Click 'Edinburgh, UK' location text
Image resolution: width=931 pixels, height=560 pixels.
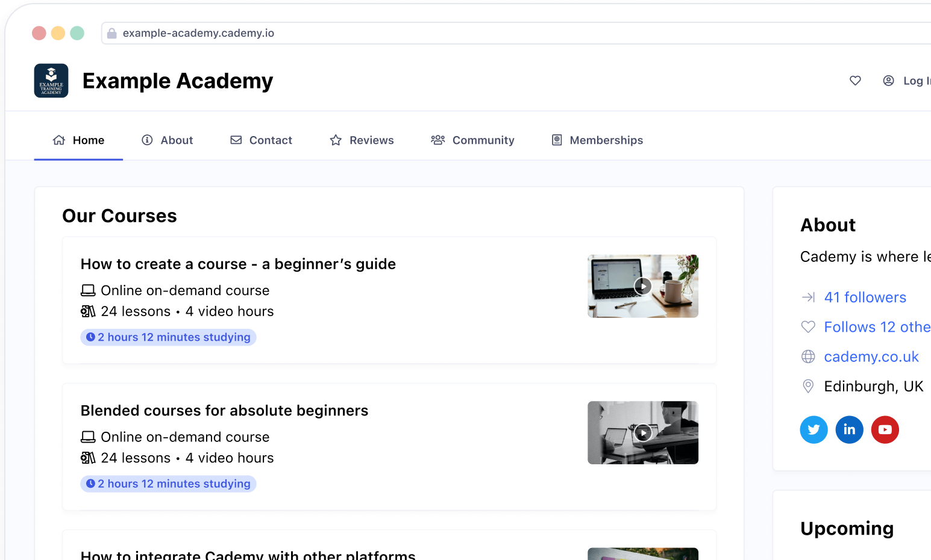874,386
